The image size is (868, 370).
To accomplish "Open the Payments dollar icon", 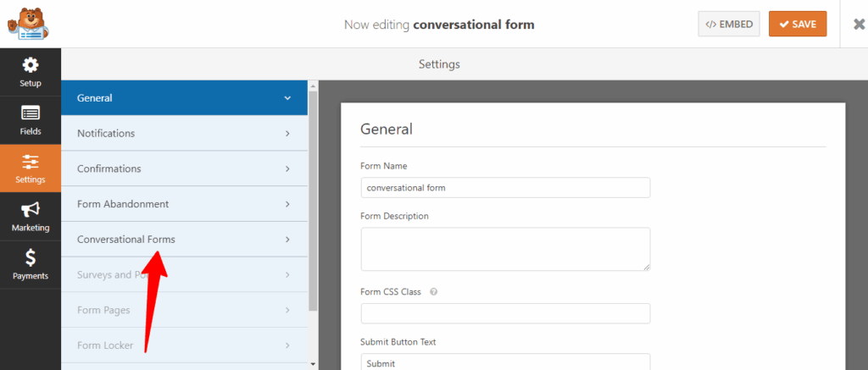I will click(x=31, y=257).
